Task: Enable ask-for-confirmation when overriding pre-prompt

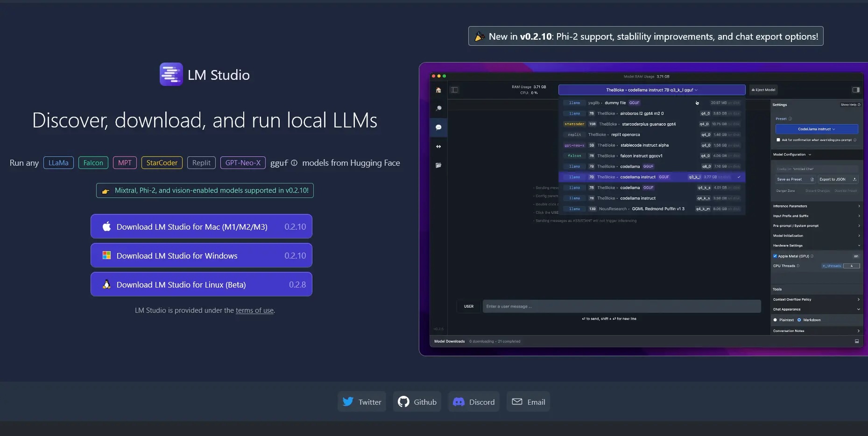Action: point(777,140)
